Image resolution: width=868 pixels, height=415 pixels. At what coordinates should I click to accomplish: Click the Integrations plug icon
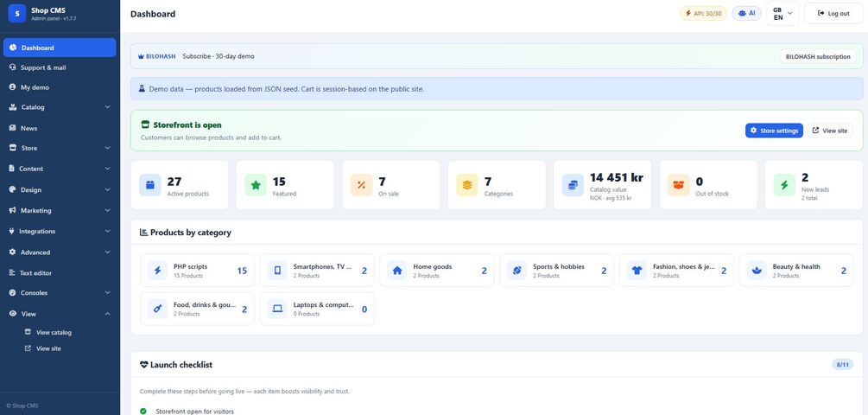point(12,231)
